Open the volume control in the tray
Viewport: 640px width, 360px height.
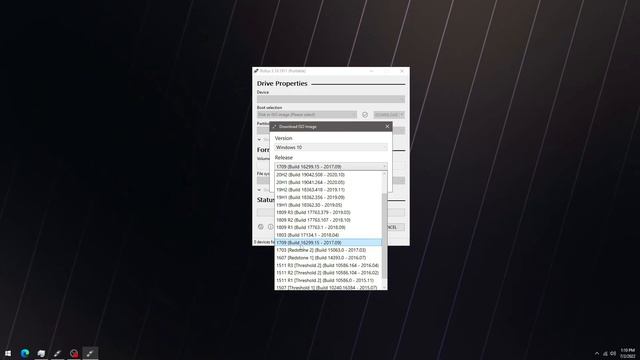coord(613,353)
